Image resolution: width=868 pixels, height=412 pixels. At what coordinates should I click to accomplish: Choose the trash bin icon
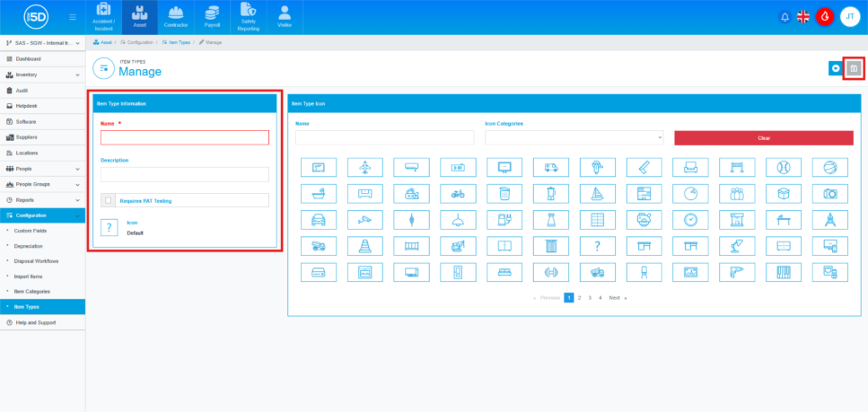[504, 193]
